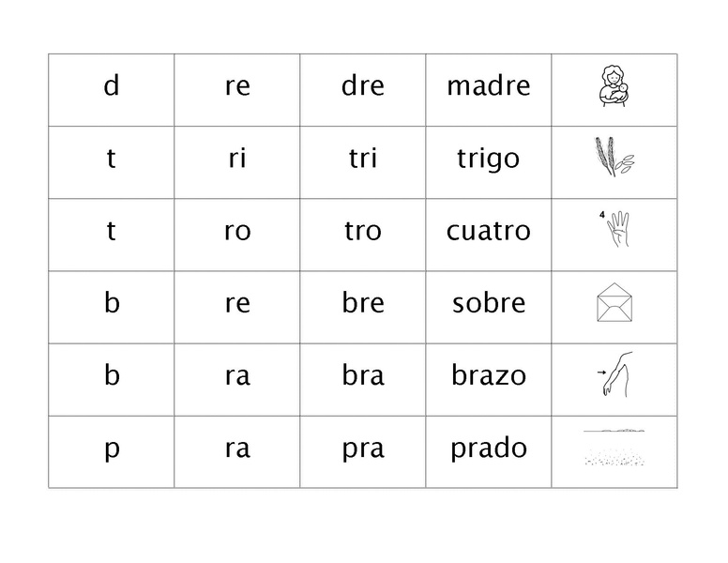
Task: Select the word cuatro
Action: coord(489,231)
